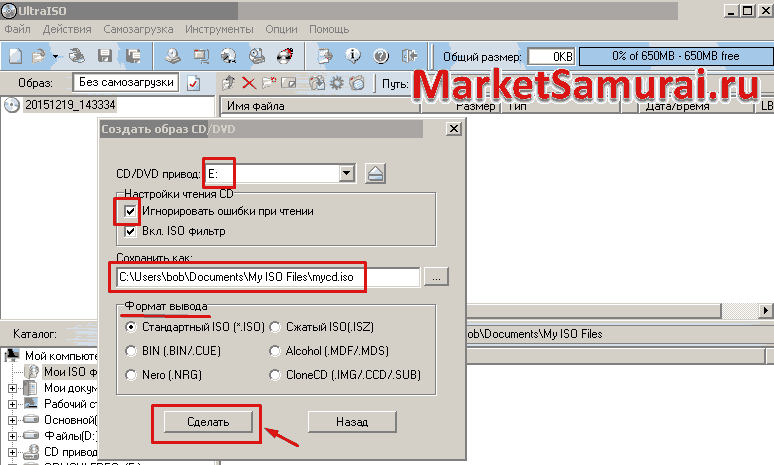
Task: Click the Compress image toolbar icon
Action: point(201,56)
